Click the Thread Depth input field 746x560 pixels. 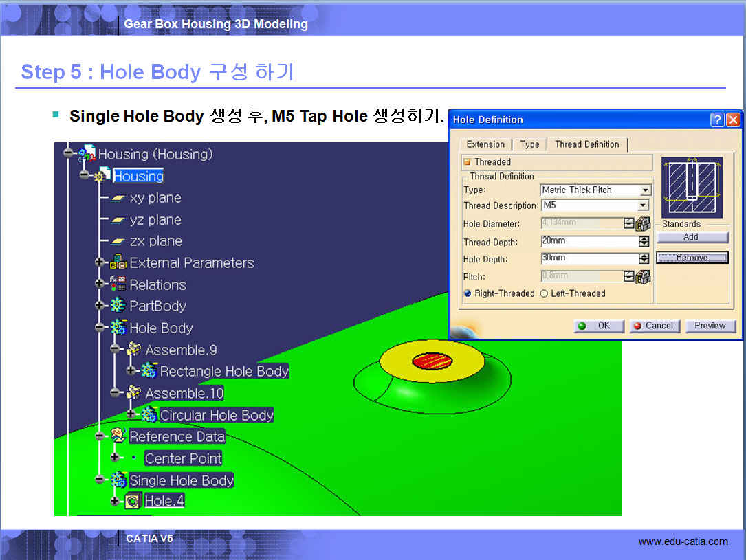point(589,241)
